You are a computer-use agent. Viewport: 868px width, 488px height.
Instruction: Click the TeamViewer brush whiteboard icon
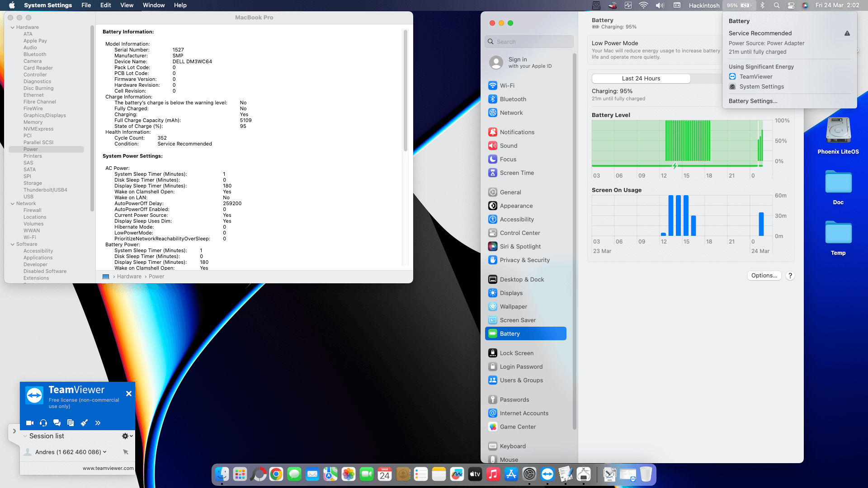click(x=84, y=423)
